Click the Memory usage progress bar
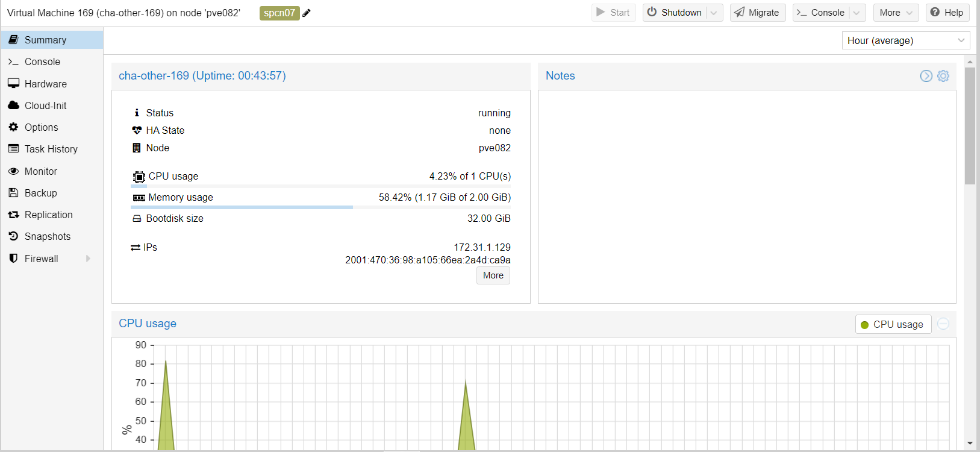 point(320,207)
